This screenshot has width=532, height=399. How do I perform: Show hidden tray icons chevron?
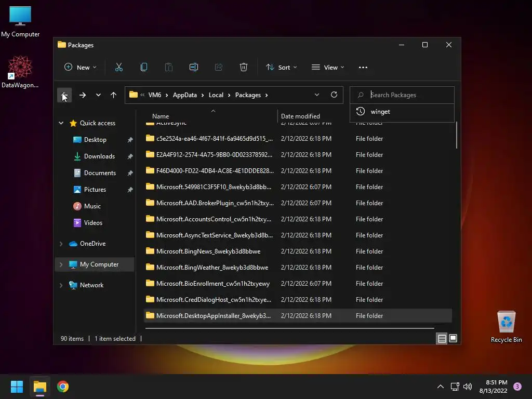click(441, 387)
